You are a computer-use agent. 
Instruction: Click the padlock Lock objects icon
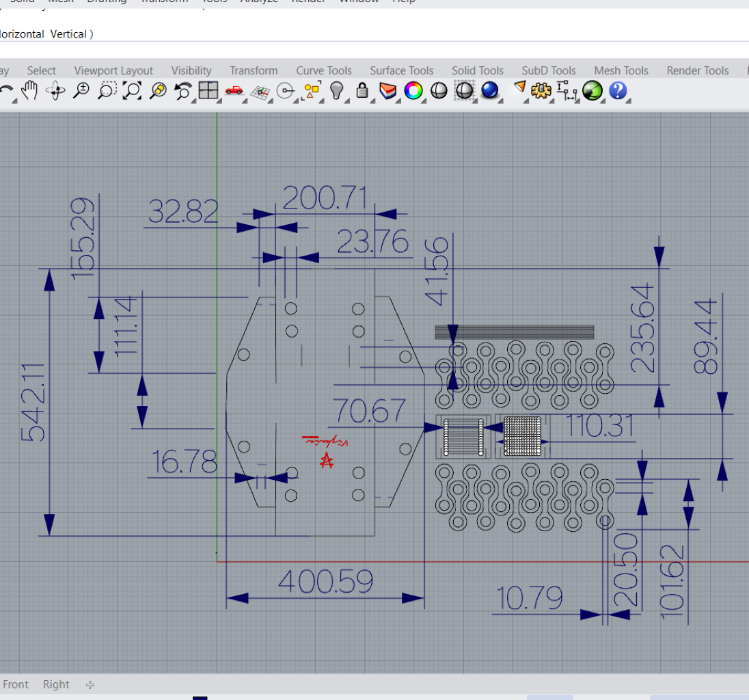363,90
